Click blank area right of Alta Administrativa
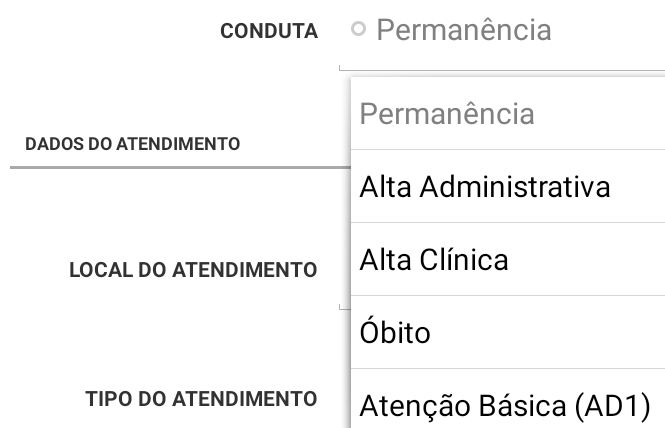The image size is (665, 428). click(x=638, y=186)
